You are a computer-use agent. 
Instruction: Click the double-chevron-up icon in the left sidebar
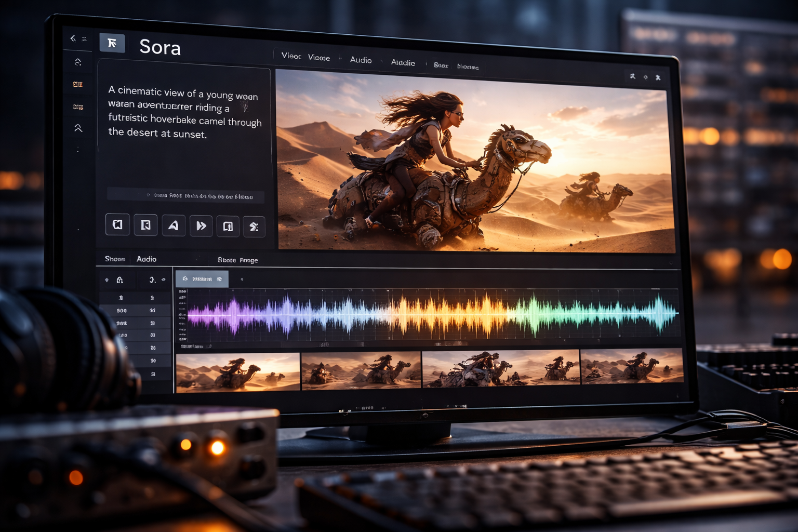point(78,128)
